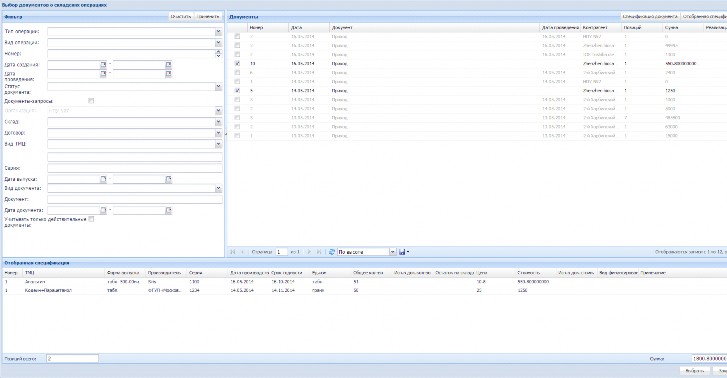727x378 pixels.
Task: Check the document row with sum 18000
Action: tap(237, 136)
